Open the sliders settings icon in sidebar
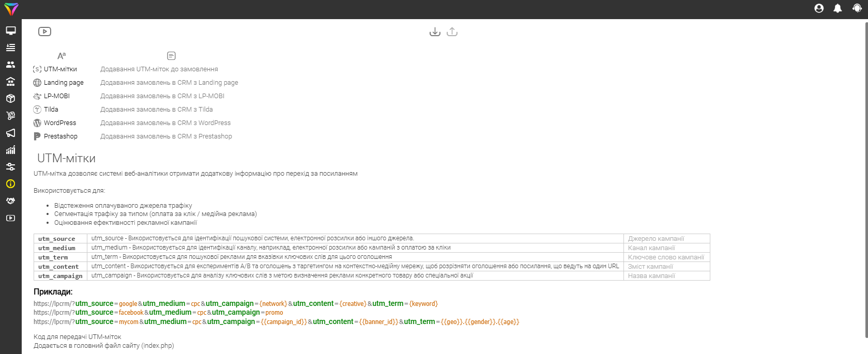 10,167
